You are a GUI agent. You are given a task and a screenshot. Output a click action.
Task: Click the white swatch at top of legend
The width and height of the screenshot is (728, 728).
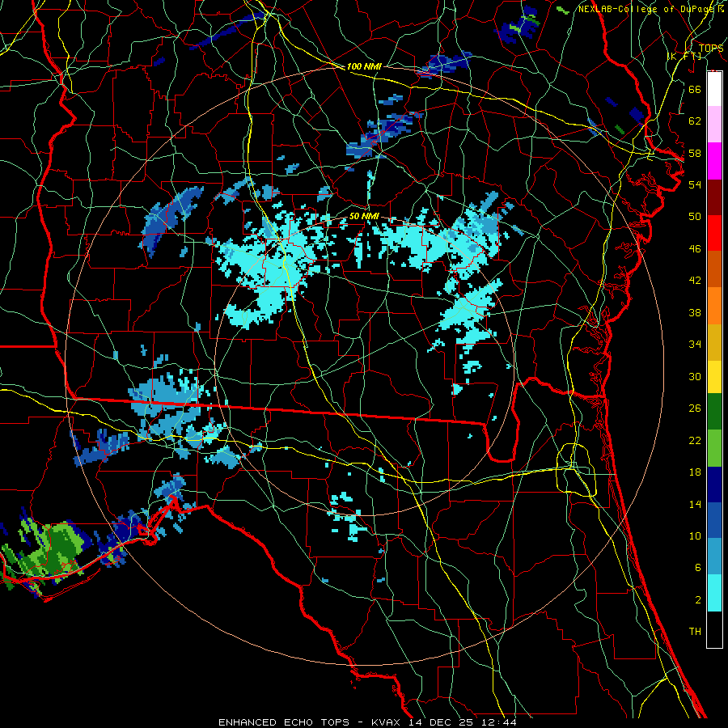(714, 89)
